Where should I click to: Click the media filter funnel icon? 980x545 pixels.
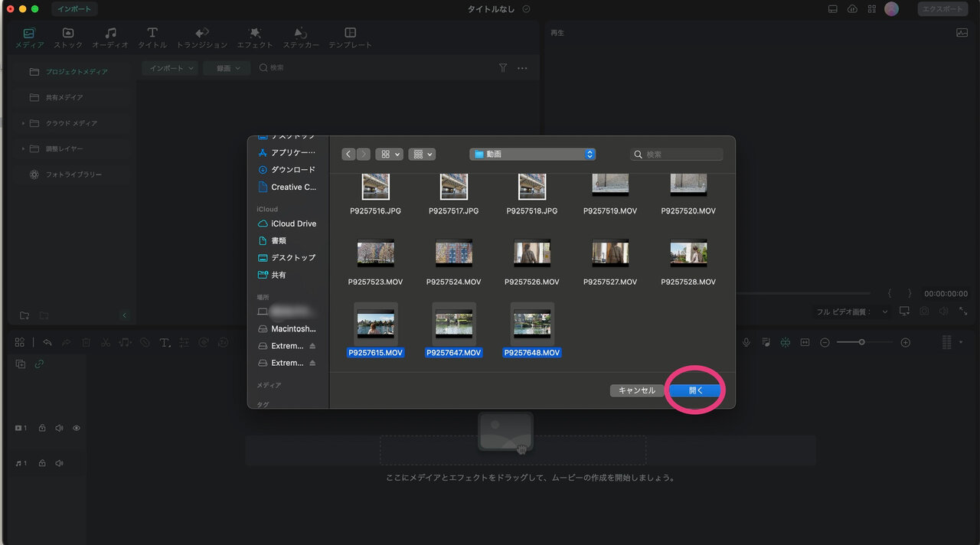tap(503, 68)
